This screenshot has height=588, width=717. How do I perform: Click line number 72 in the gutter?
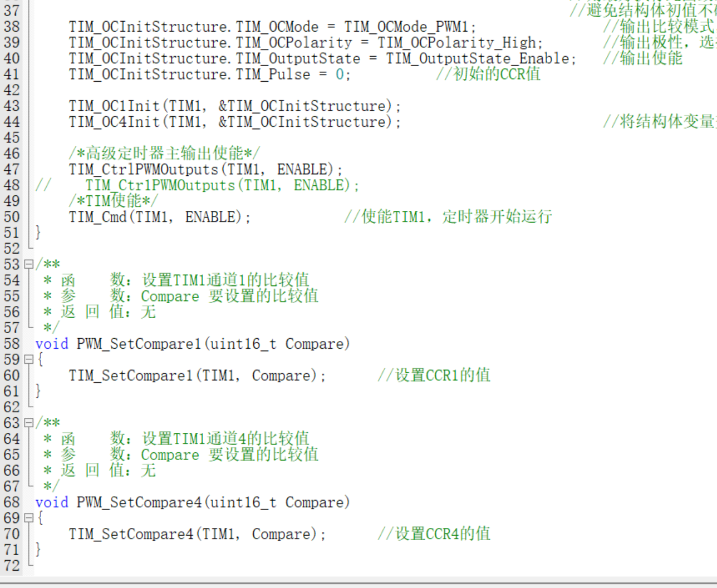coord(11,566)
